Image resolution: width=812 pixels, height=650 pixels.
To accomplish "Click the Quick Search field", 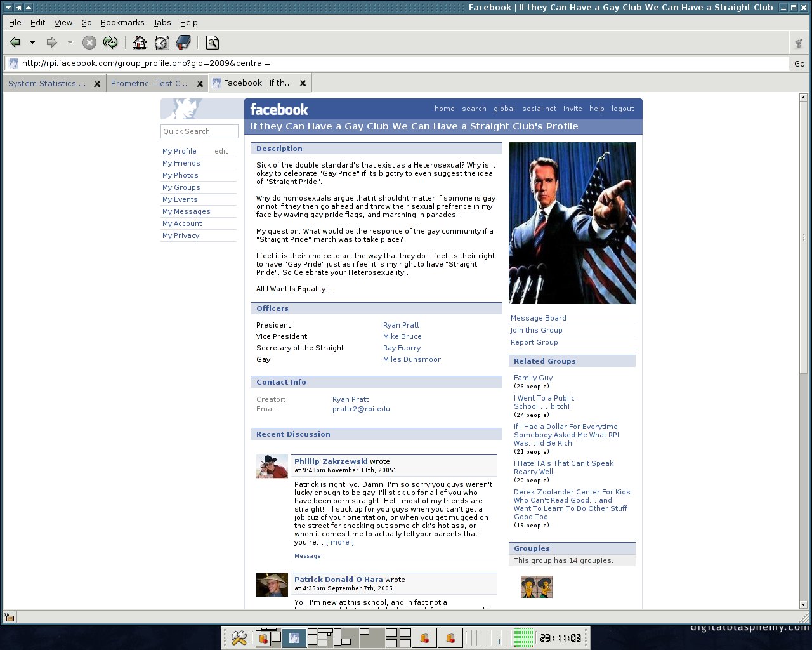I will tap(199, 131).
